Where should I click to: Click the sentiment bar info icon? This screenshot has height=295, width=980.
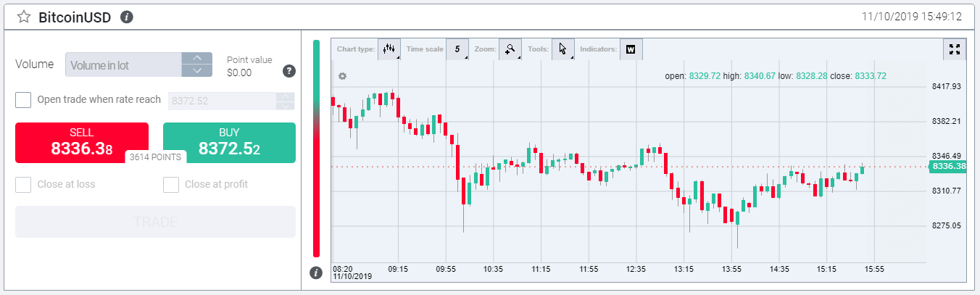[x=315, y=273]
